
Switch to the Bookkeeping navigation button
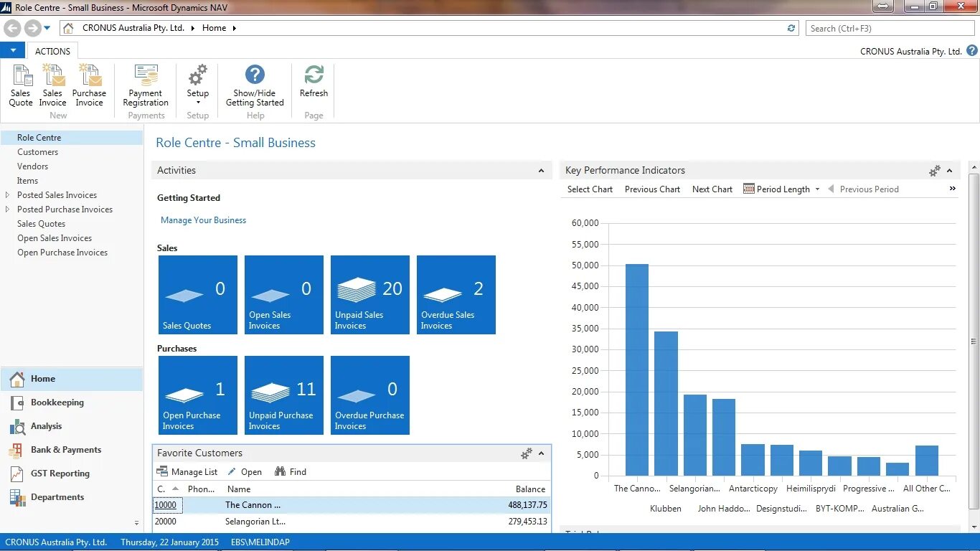point(72,402)
